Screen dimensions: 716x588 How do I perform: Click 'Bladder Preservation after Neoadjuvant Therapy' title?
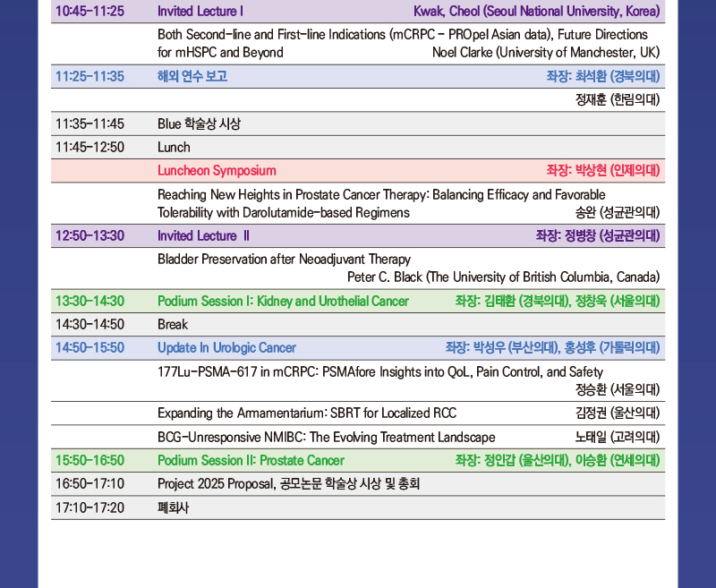(284, 260)
